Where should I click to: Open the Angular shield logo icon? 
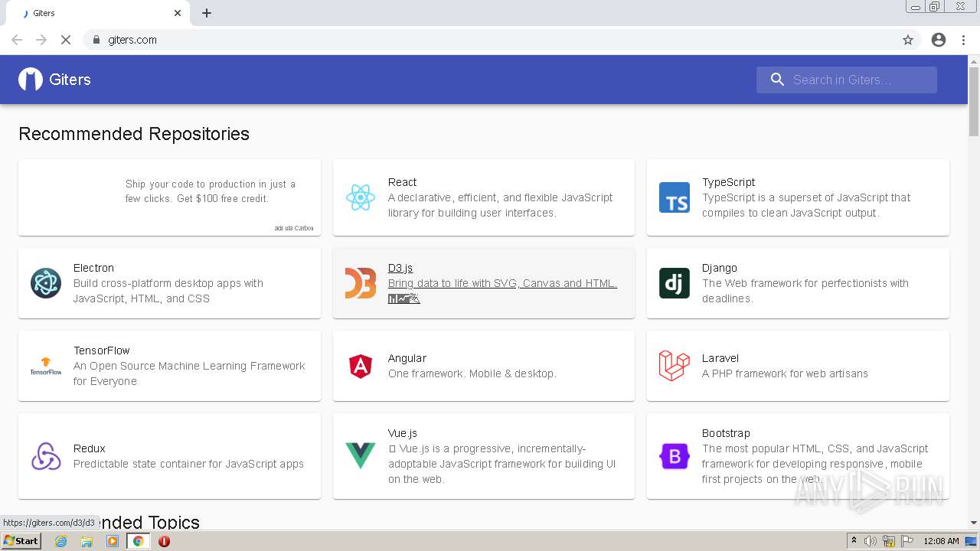pyautogui.click(x=360, y=366)
